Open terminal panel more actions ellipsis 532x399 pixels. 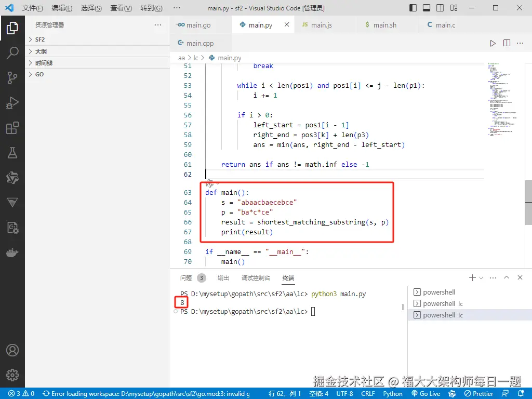click(493, 278)
